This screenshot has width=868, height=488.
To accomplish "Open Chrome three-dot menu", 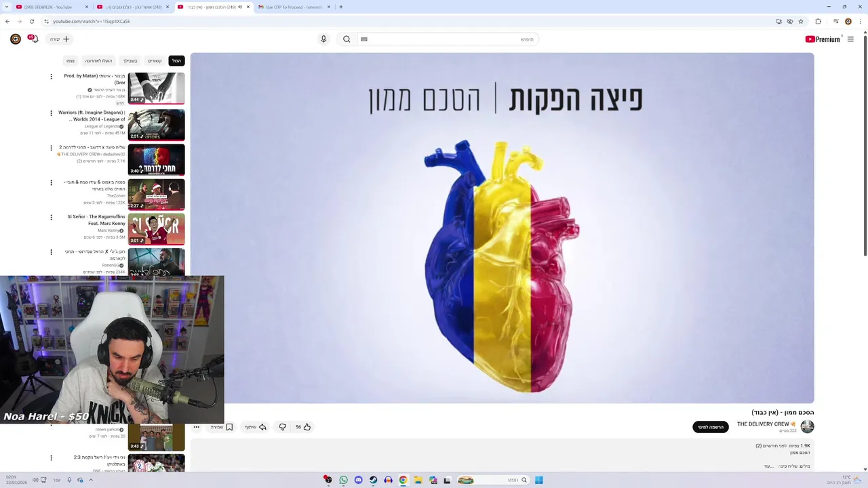I will click(860, 21).
